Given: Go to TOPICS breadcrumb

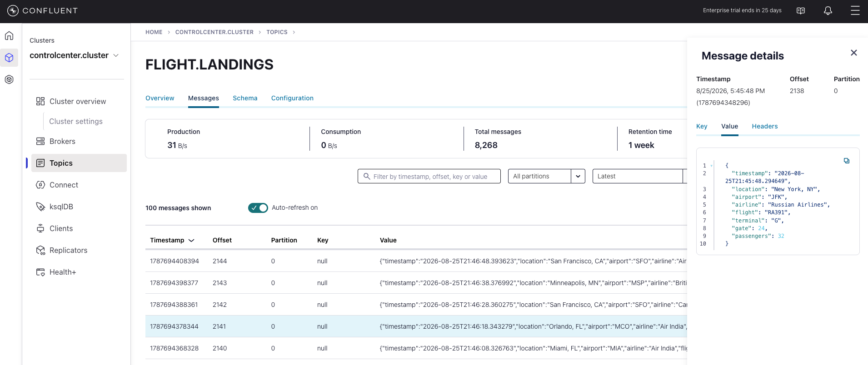Looking at the screenshot, I should pyautogui.click(x=277, y=32).
